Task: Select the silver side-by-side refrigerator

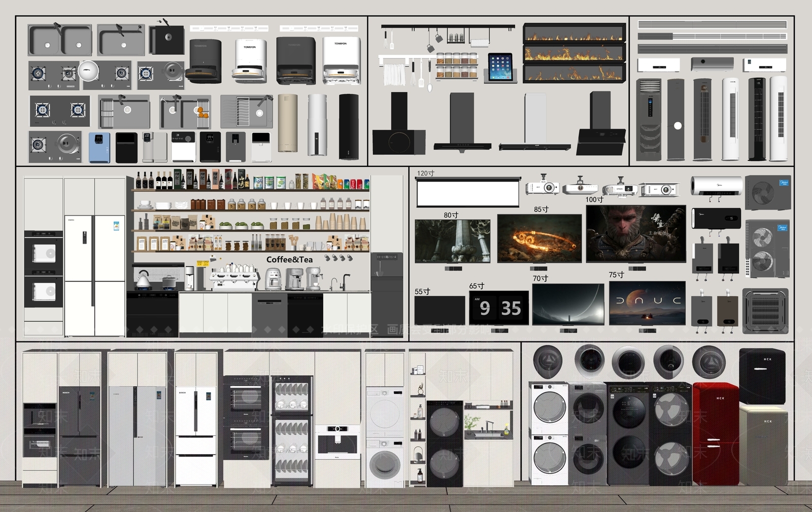Action: 138,436
